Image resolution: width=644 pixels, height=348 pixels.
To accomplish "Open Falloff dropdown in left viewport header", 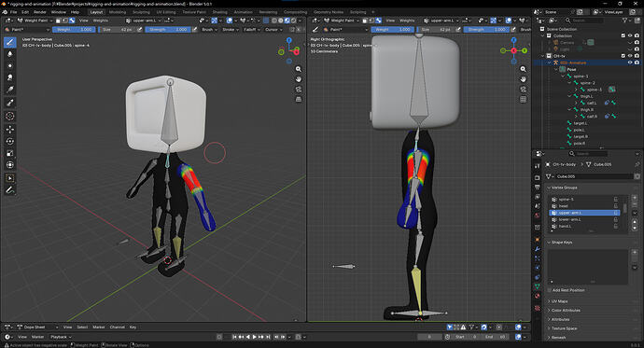I will click(251, 30).
